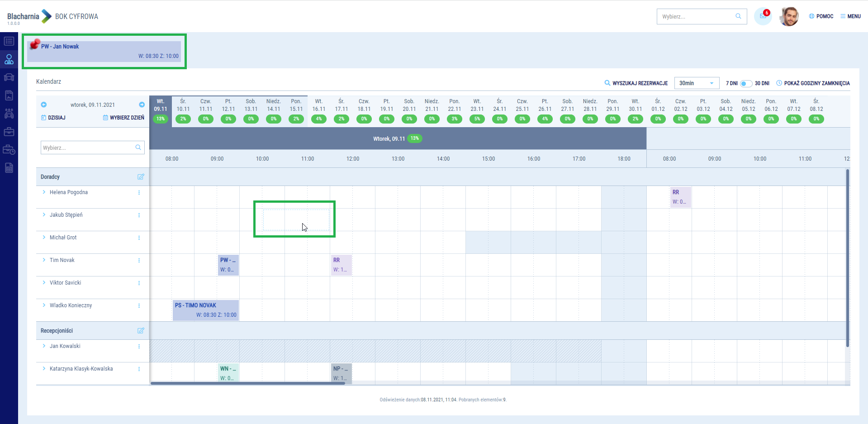Click the next day arrow icon
The image size is (868, 424).
[142, 105]
